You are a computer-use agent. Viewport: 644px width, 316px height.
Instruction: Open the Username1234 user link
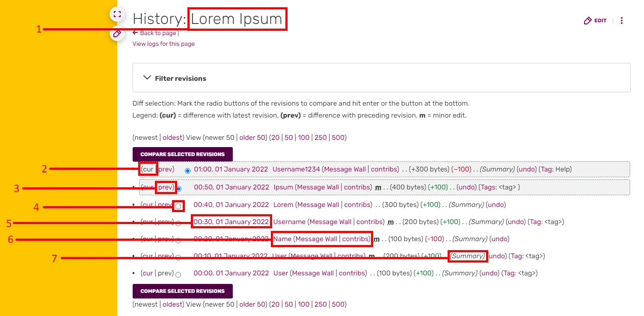click(x=296, y=169)
